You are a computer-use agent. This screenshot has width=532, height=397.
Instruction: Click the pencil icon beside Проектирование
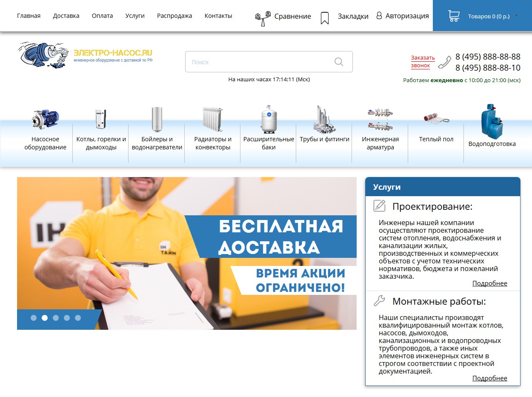point(379,206)
